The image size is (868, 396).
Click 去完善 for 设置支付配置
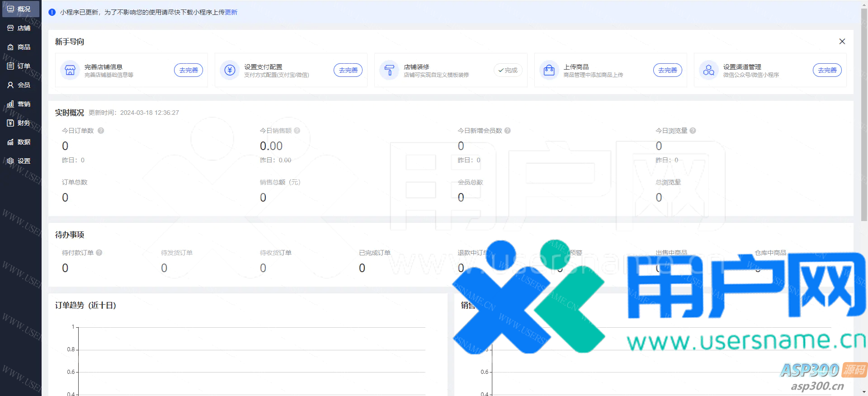coord(348,70)
